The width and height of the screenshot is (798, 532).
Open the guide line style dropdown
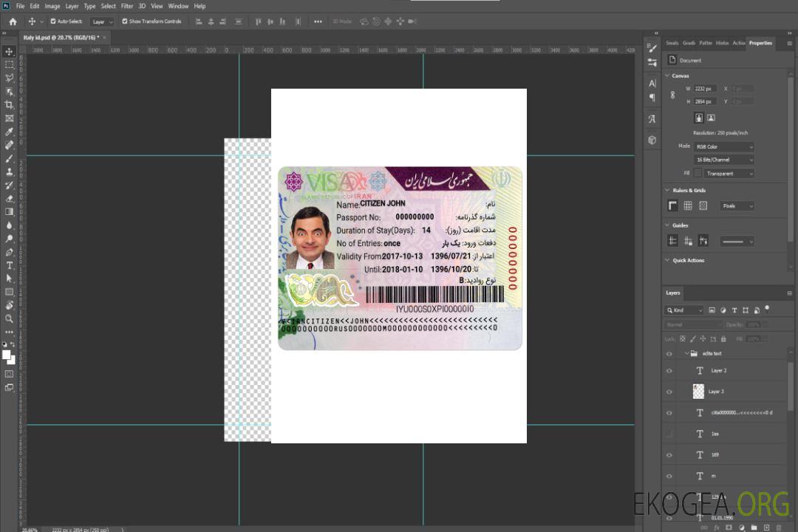click(737, 242)
